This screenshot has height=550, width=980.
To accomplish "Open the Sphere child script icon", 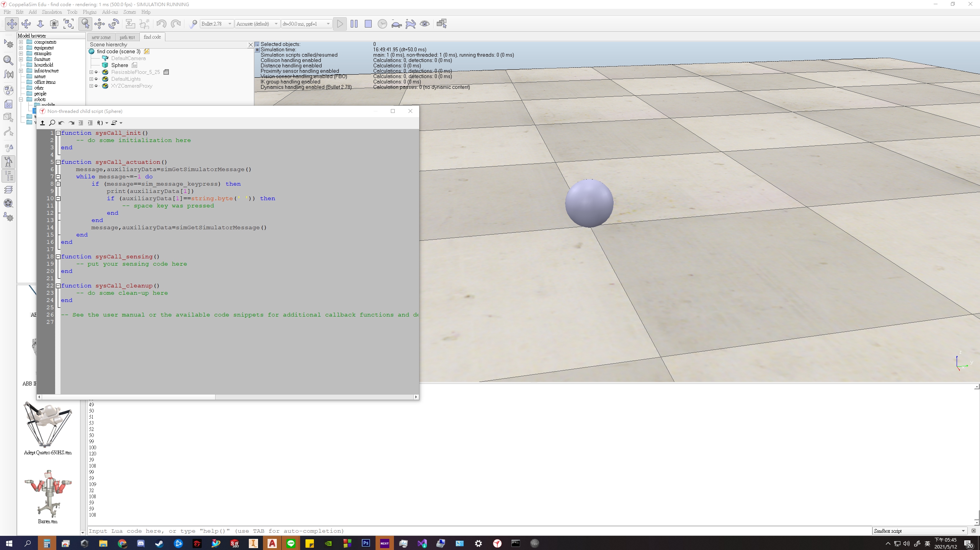I will click(134, 65).
